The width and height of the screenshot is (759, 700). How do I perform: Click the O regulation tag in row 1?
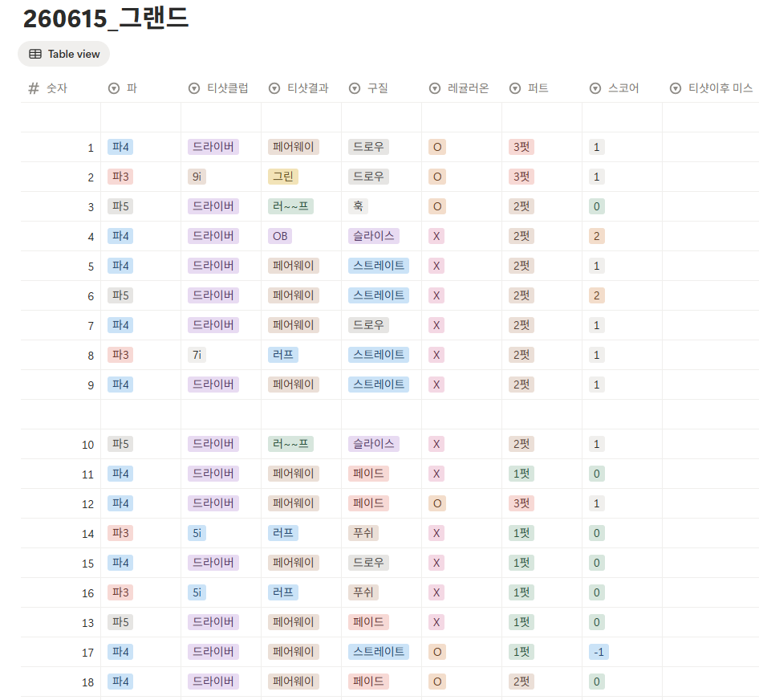point(437,147)
